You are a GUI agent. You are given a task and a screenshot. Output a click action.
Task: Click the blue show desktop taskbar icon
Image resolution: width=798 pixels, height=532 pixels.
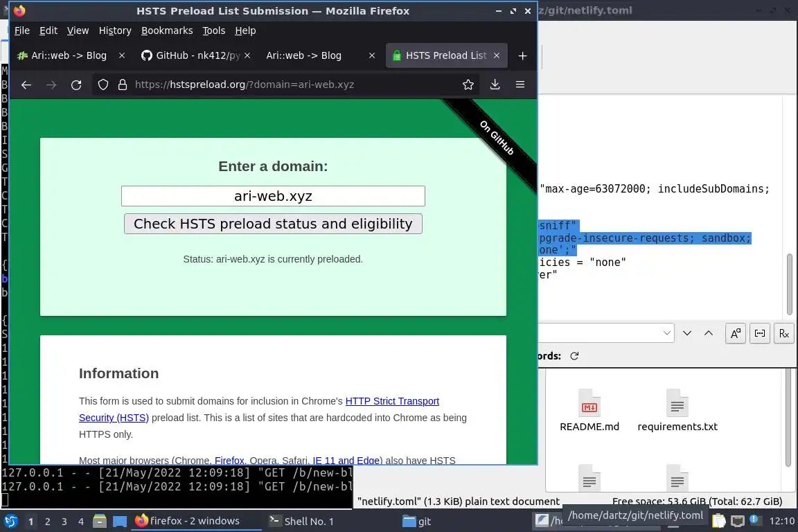[120, 522]
